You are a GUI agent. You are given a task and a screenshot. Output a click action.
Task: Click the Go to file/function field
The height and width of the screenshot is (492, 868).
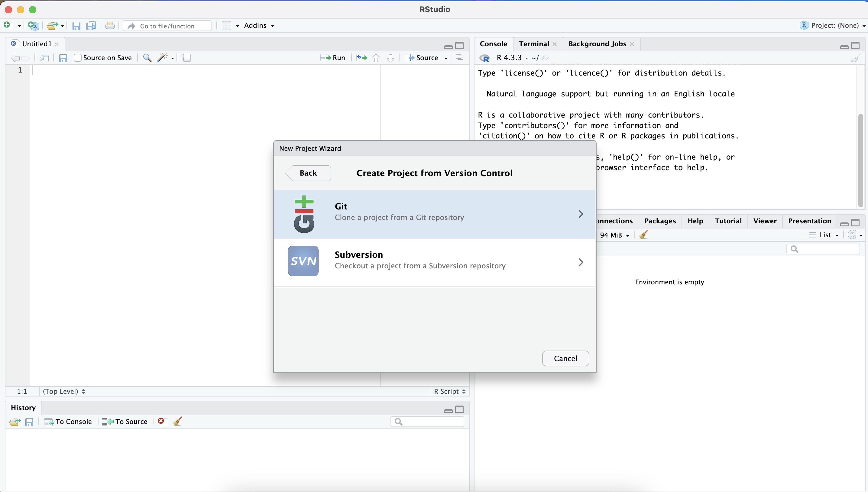[x=168, y=26]
